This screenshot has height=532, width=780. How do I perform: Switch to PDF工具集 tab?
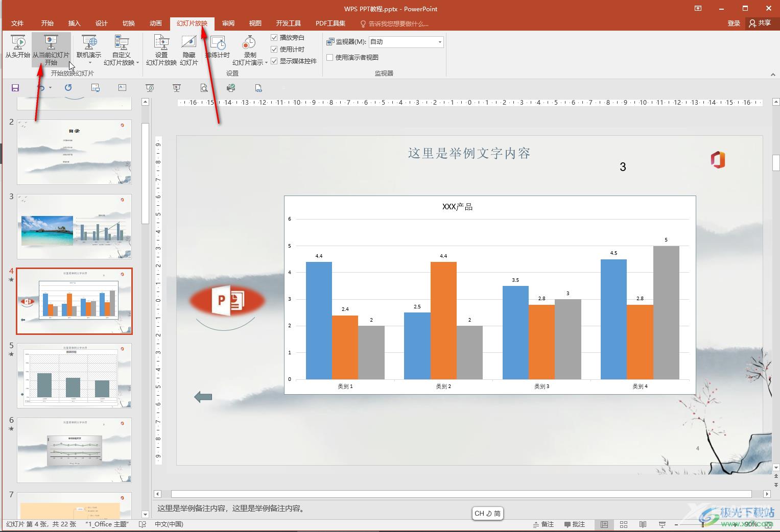coord(330,23)
